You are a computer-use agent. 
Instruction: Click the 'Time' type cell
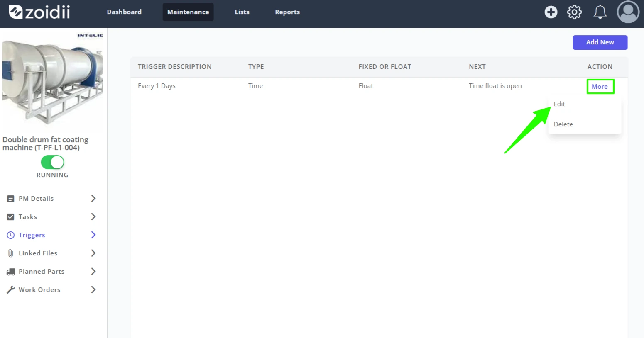click(255, 86)
